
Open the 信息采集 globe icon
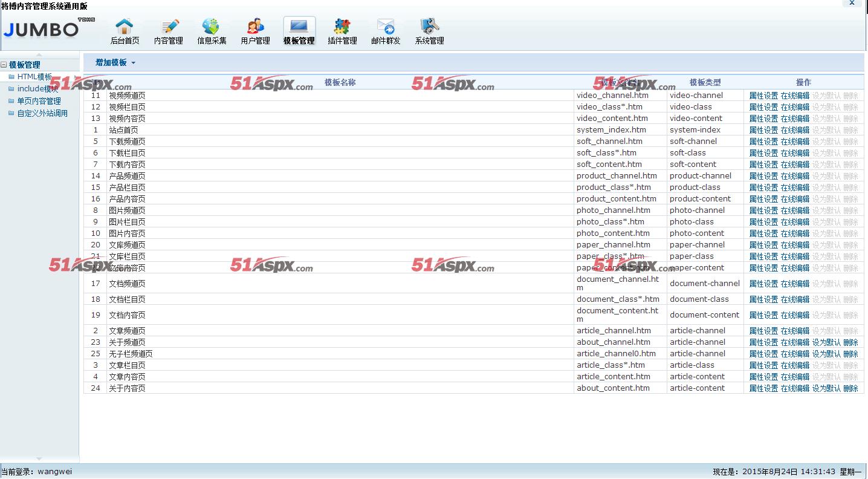pyautogui.click(x=212, y=27)
